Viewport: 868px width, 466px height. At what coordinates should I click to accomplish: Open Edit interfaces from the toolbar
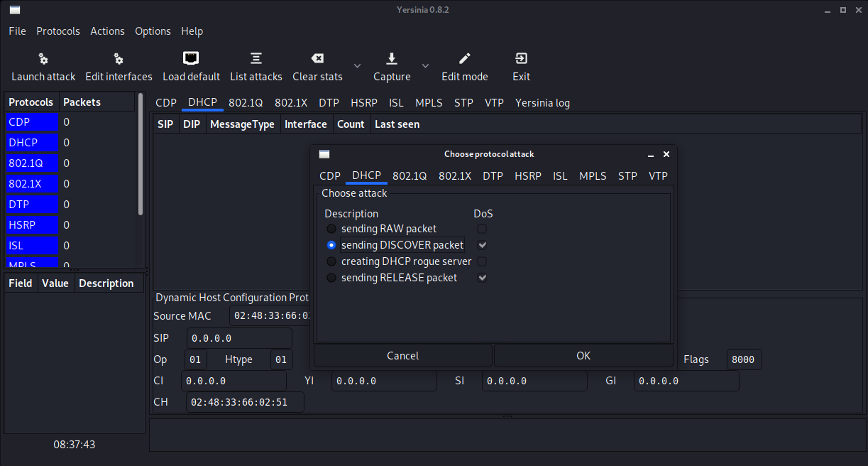point(118,66)
